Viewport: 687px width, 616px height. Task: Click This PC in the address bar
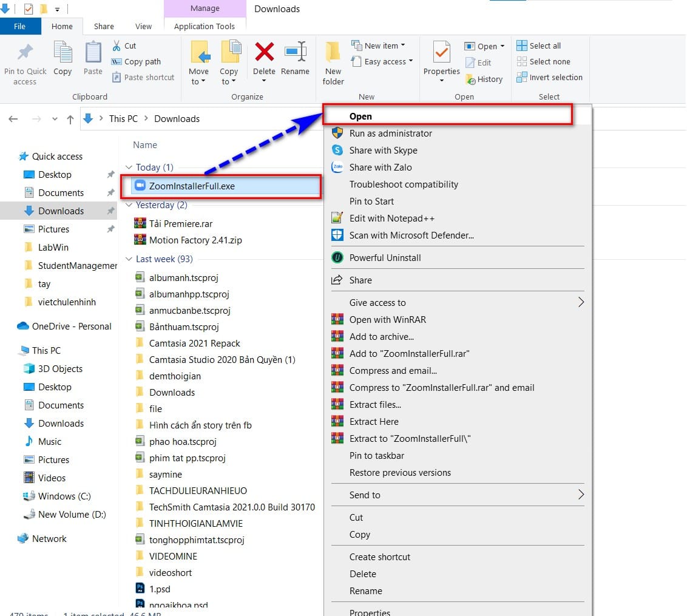123,119
